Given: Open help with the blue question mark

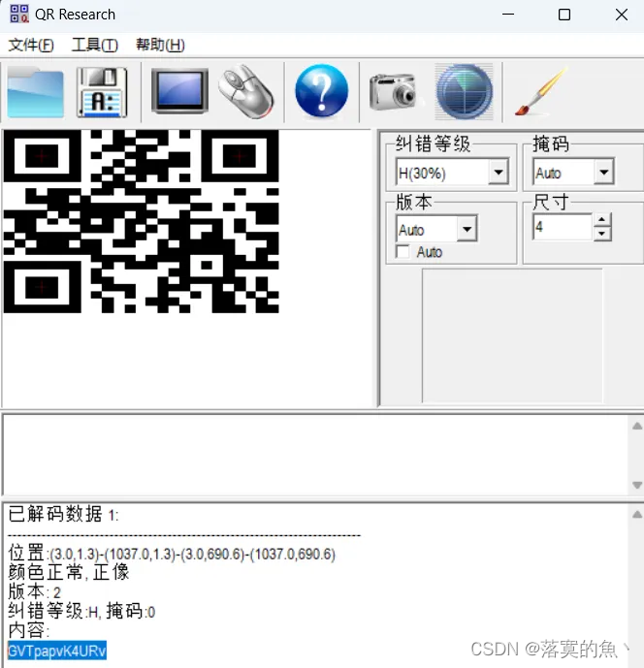Looking at the screenshot, I should tap(321, 91).
